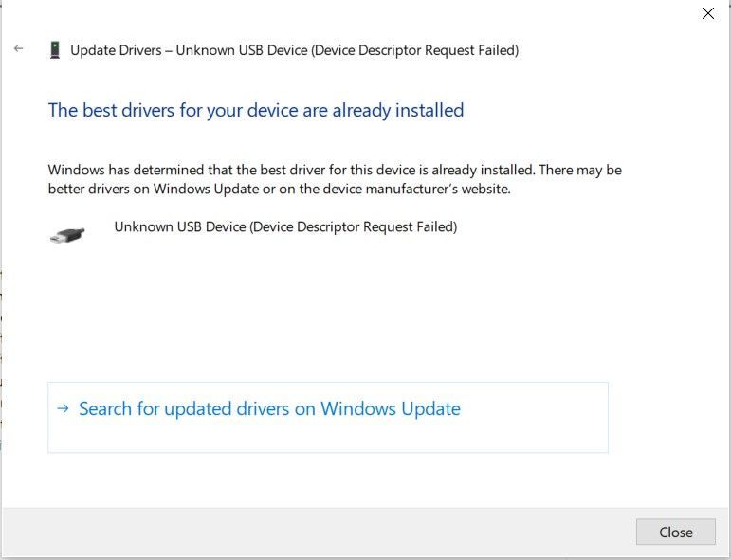Click the back arrow in dialog header
731x560 pixels.
[19, 48]
